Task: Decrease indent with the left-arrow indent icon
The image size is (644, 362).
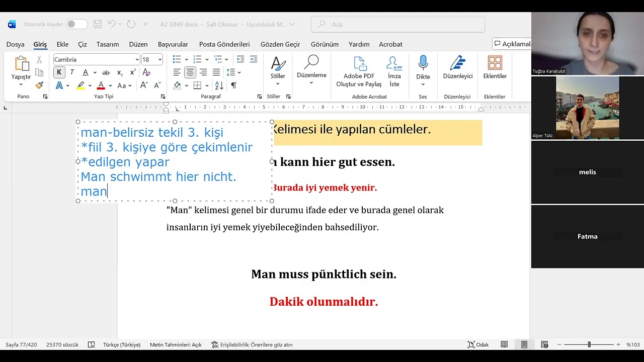Action: pyautogui.click(x=240, y=59)
